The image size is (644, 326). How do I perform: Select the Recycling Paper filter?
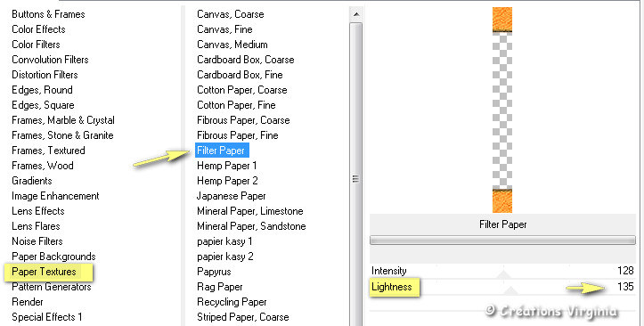(232, 303)
